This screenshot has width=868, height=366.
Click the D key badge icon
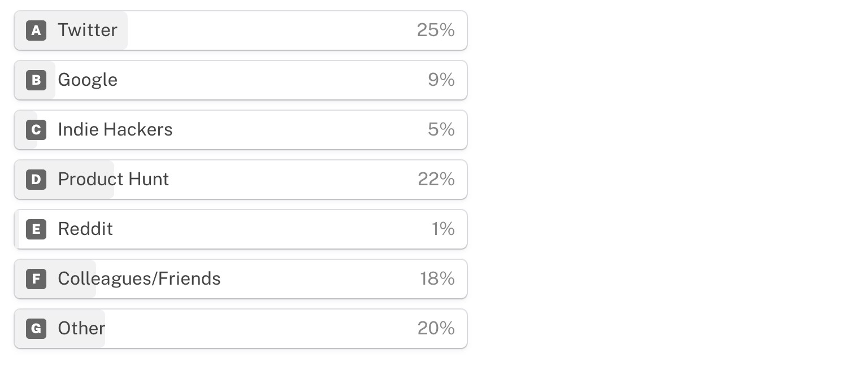[x=36, y=180]
